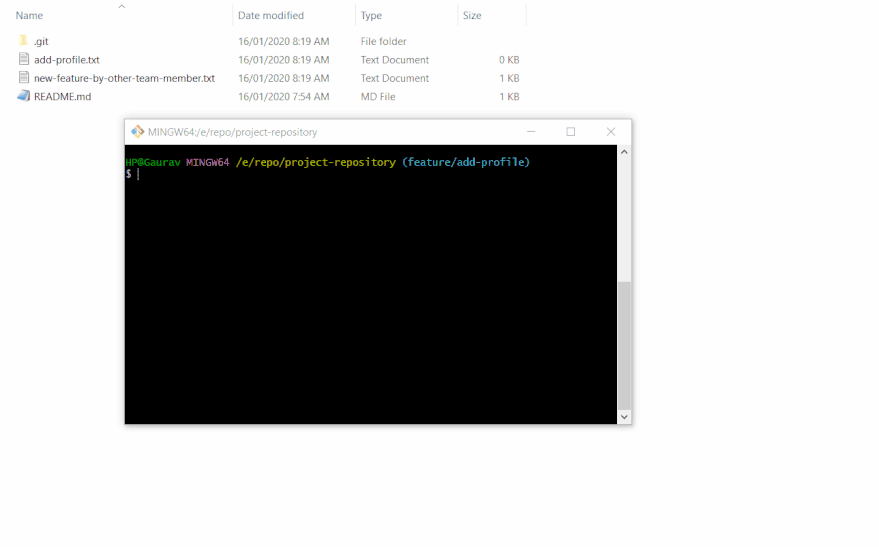The image size is (879, 547).
Task: Click the feature/add-profile branch name in prompt
Action: click(x=466, y=162)
